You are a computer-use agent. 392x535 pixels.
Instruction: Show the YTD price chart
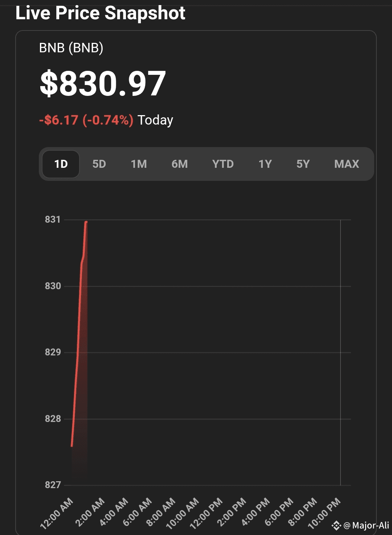coord(223,164)
